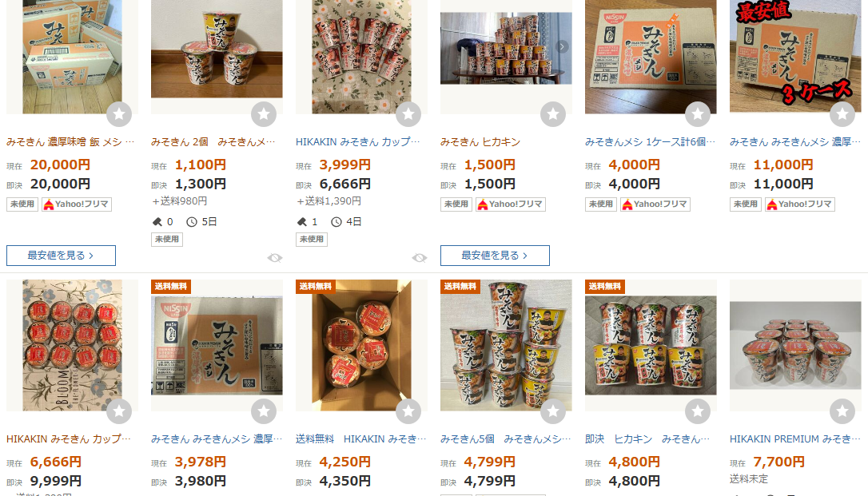Hide the 3,999円 listing via eye icon
This screenshot has height=496, width=868.
[x=420, y=258]
